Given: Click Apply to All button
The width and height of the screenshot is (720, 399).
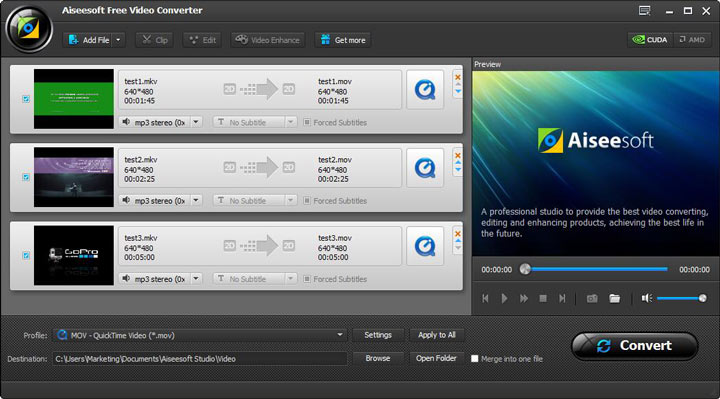Looking at the screenshot, I should (x=436, y=335).
